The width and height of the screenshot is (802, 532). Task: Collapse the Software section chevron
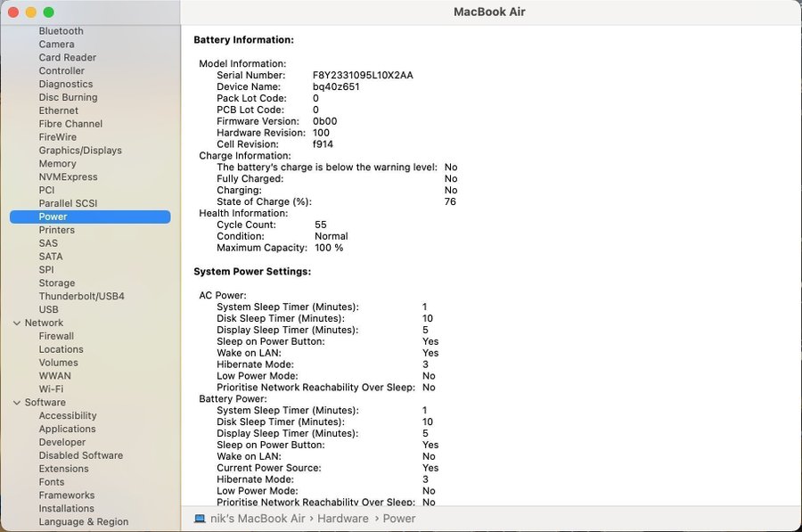pyautogui.click(x=17, y=403)
